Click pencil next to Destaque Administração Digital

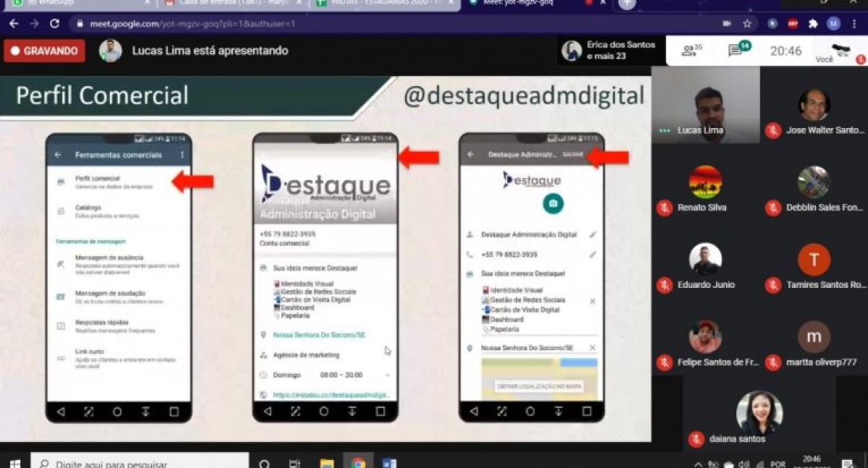click(x=592, y=234)
